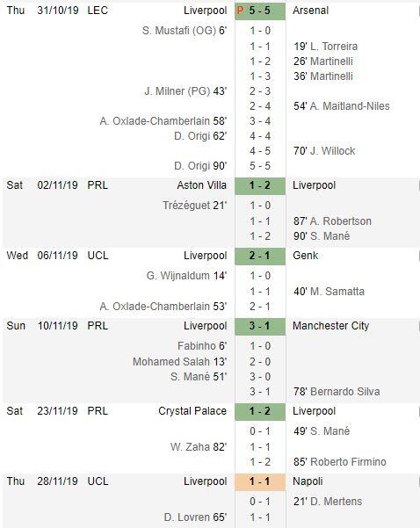
Task: Select the 3 - 1 Manchester City result
Action: tap(260, 326)
